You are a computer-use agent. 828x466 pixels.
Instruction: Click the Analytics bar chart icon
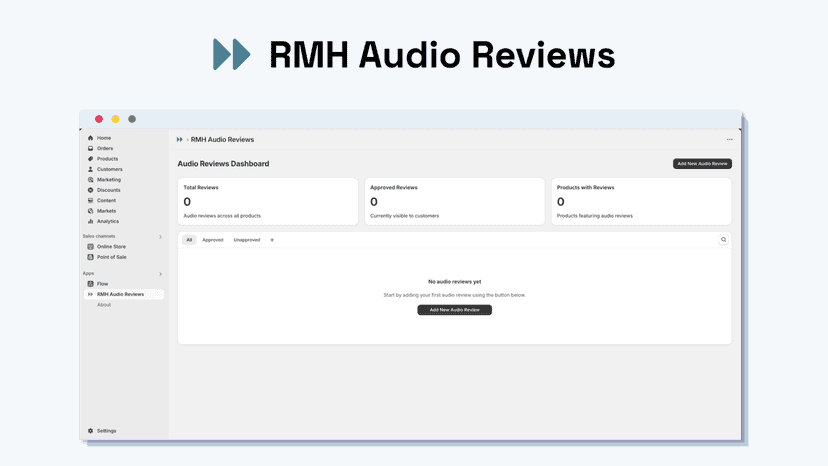pyautogui.click(x=90, y=221)
